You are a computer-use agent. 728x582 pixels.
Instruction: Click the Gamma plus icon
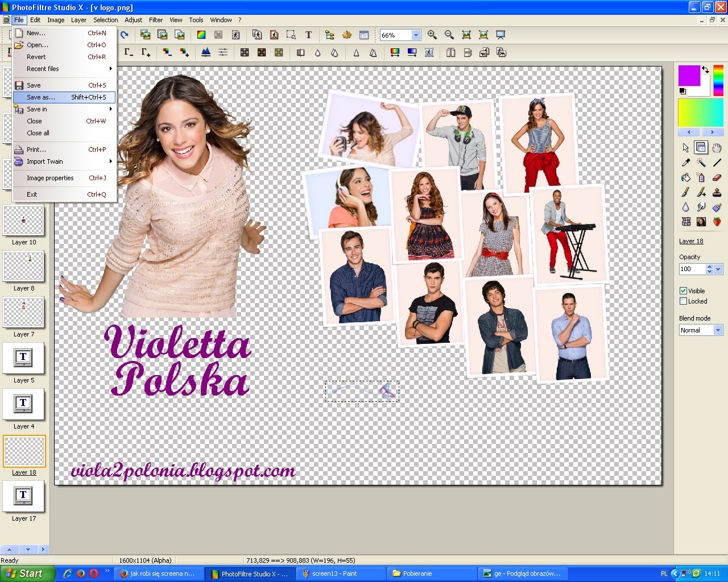(x=146, y=52)
